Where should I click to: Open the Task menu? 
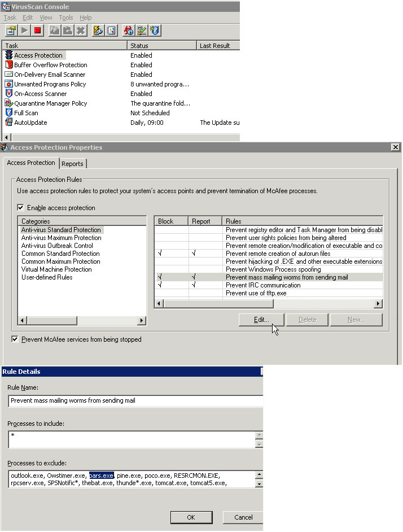[x=10, y=18]
